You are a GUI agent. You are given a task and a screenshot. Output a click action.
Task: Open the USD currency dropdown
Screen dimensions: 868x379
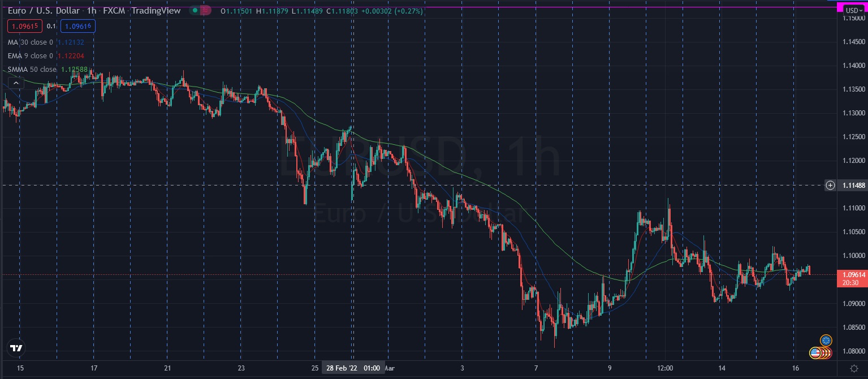(853, 10)
